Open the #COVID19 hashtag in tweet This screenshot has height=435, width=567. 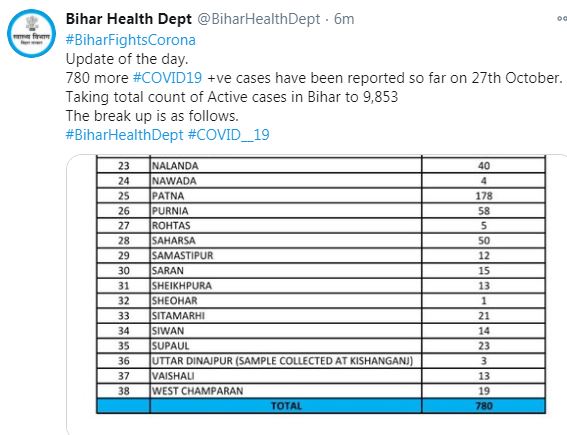click(x=167, y=78)
